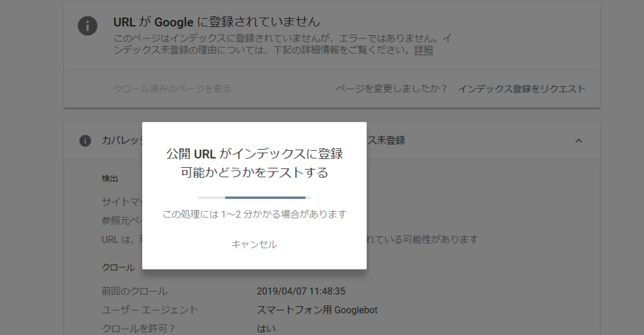
Task: Click the dialog title 公開 URL がインデックスに登録
Action: [x=254, y=154]
